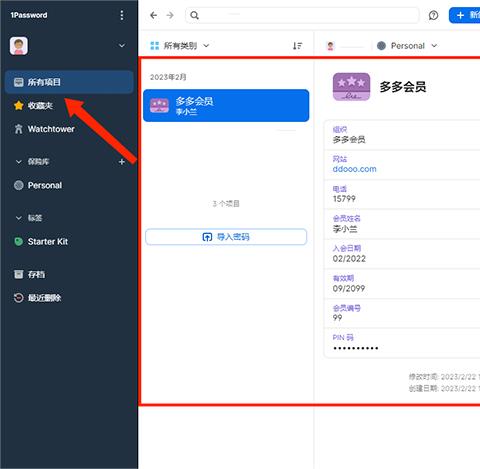Click the Personal vault globe icon in sidebar
This screenshot has height=469, width=480.
(x=19, y=185)
